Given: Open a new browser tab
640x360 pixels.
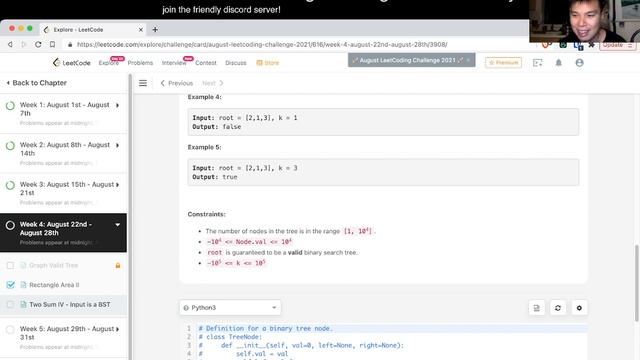Looking at the screenshot, I should point(155,29).
